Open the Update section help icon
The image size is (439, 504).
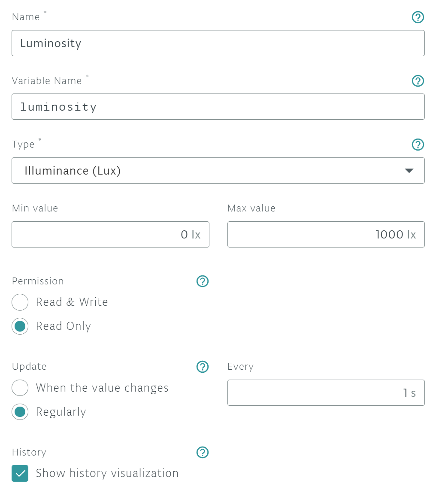pos(202,367)
